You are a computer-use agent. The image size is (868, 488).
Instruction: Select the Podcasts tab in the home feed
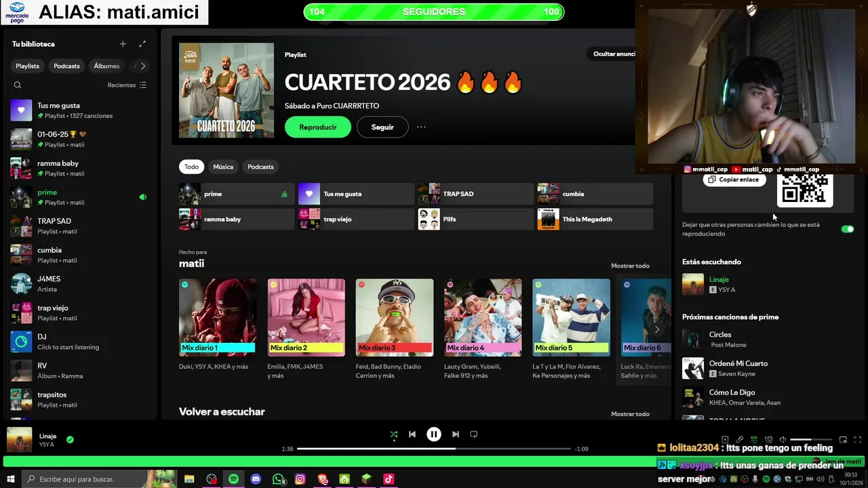pos(260,167)
